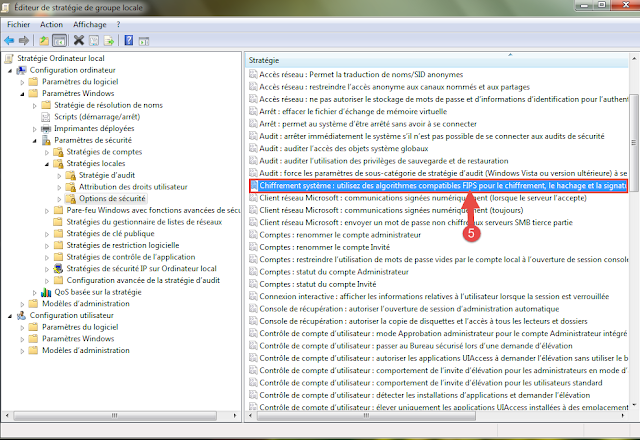Select Contrôle de compte : détecter les installations d'applications
Image resolution: width=640 pixels, height=440 pixels.
click(424, 395)
